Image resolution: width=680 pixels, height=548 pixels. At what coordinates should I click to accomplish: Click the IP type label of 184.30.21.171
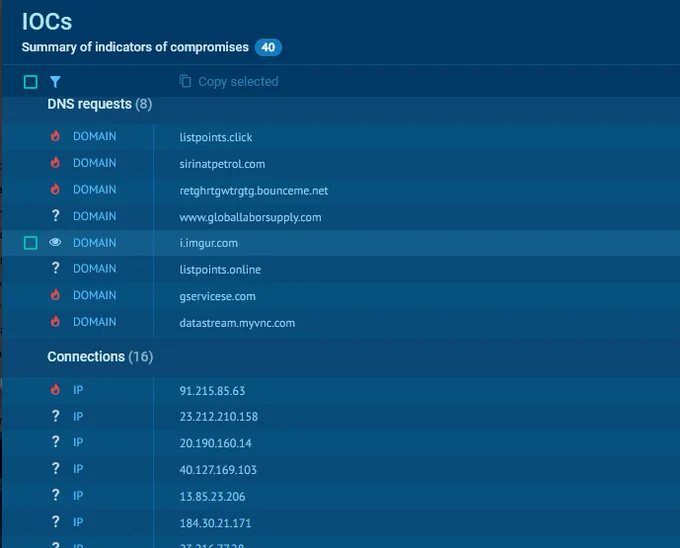pos(78,522)
